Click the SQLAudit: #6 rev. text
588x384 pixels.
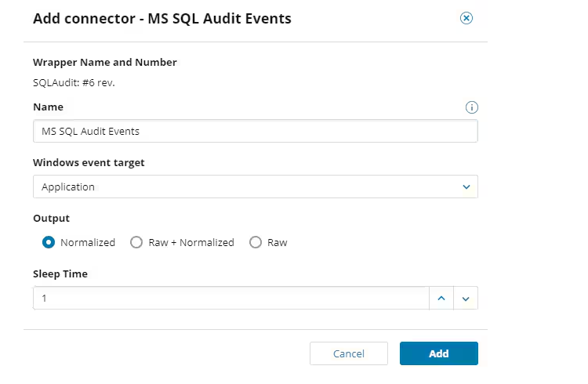[74, 82]
